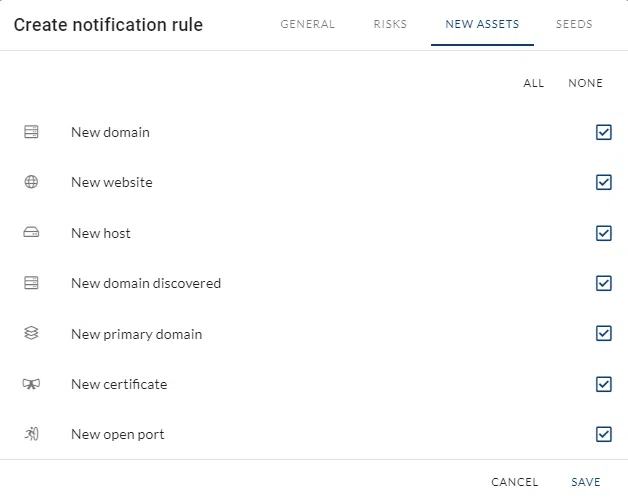Toggle the New primary domain checkbox
The image size is (628, 501).
(x=603, y=334)
